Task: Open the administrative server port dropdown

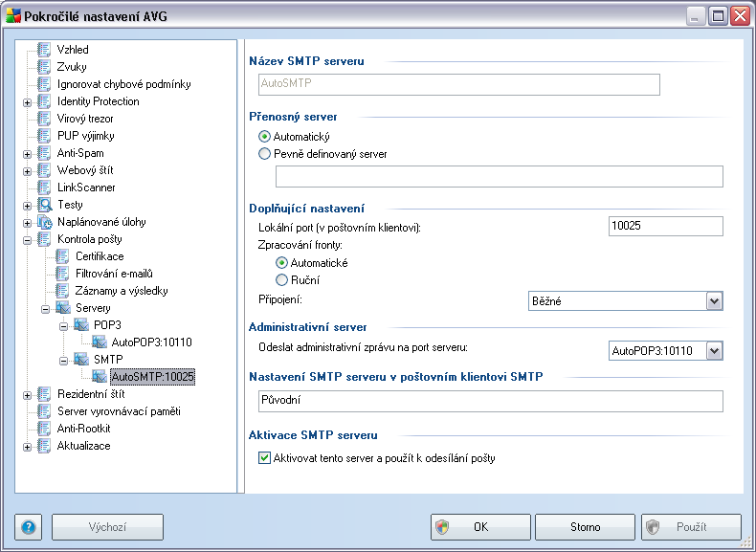Action: (x=714, y=351)
